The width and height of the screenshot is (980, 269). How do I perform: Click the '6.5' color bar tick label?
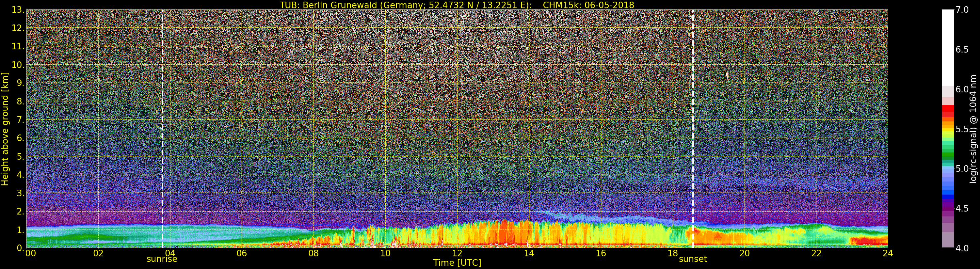click(x=962, y=50)
